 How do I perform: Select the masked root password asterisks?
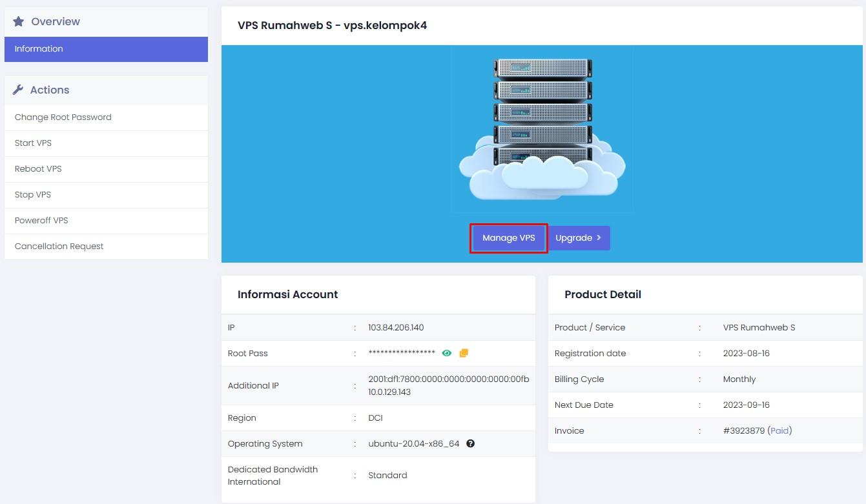pyautogui.click(x=402, y=352)
